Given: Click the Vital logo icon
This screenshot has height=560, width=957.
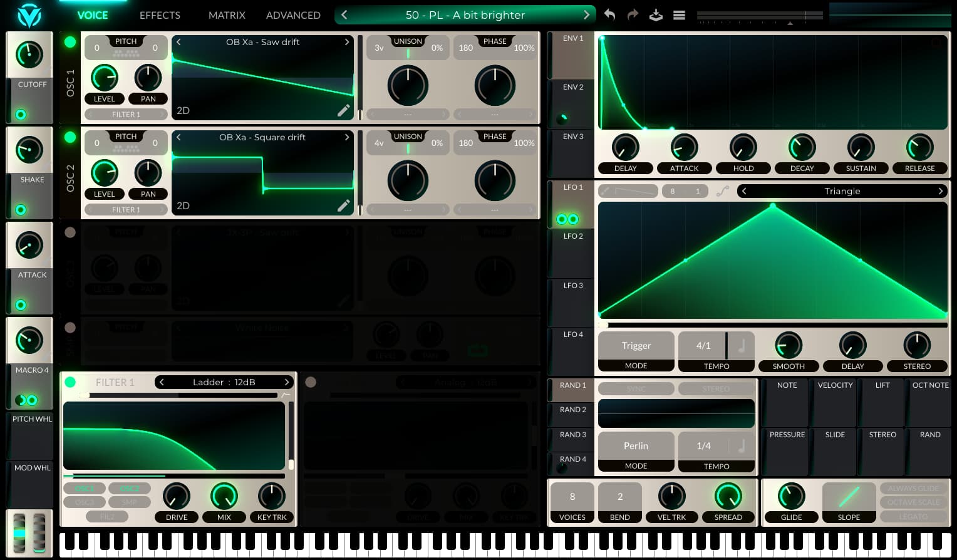Looking at the screenshot, I should (x=29, y=16).
